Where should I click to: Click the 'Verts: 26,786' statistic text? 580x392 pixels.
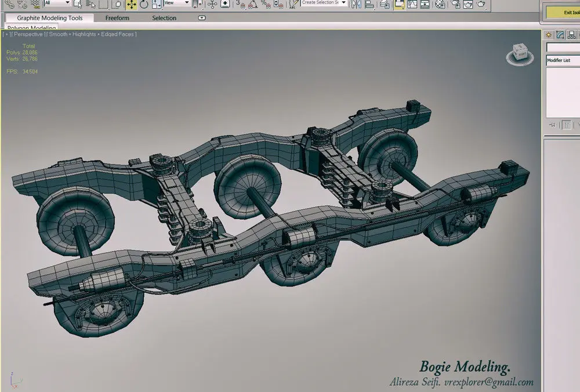[22, 59]
